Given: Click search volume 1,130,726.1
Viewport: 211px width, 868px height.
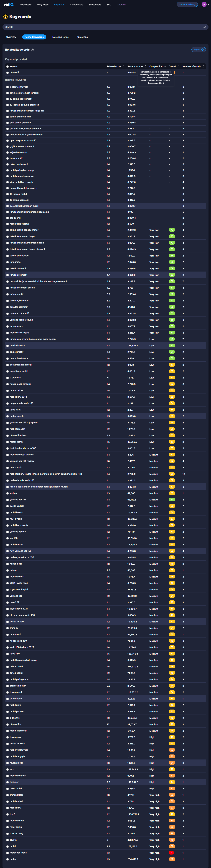Looking at the screenshot, I should [133, 814].
